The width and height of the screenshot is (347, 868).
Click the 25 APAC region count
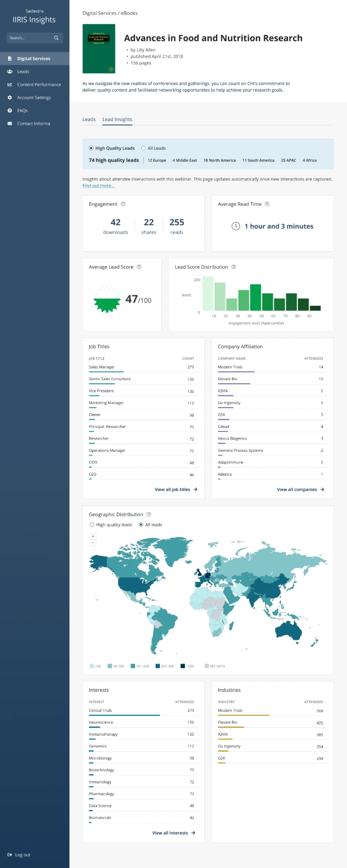(x=288, y=161)
